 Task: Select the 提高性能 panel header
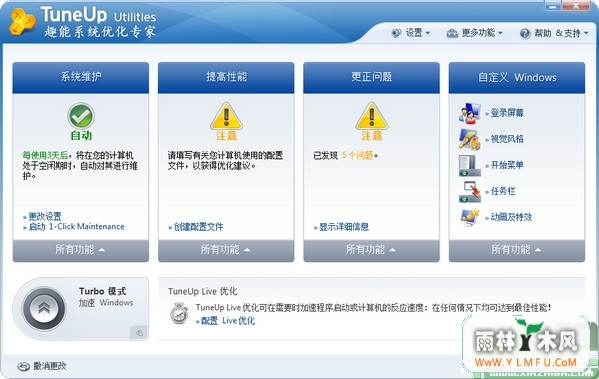coord(226,78)
